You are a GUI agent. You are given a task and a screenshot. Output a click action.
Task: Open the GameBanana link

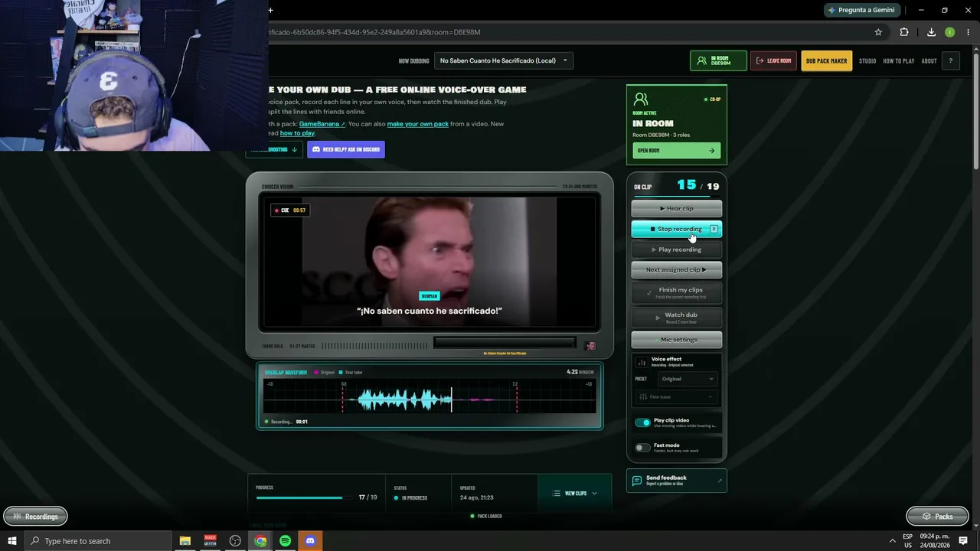pyautogui.click(x=322, y=124)
